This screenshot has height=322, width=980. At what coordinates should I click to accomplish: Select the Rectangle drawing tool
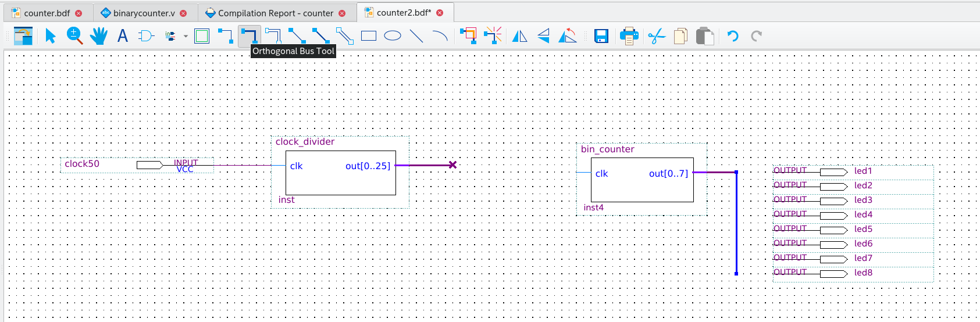tap(369, 36)
